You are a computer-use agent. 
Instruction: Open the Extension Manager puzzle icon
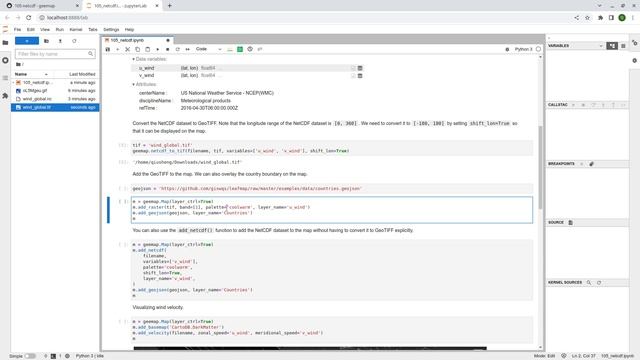click(5, 96)
